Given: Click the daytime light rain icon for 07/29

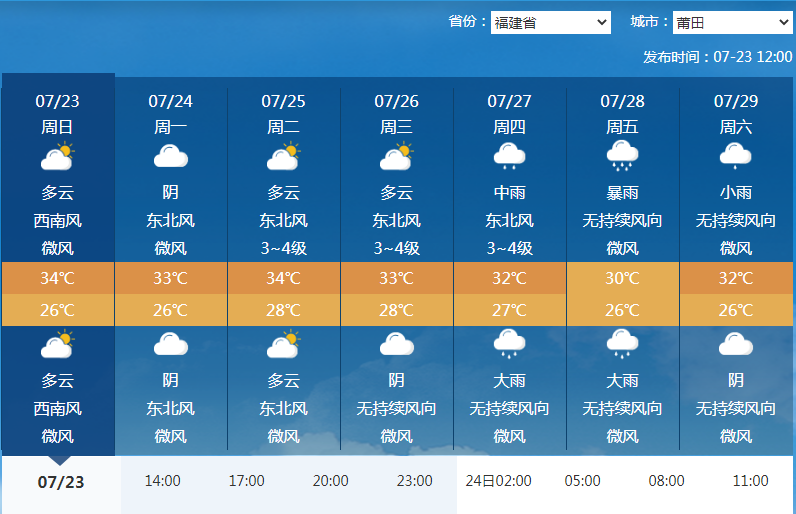Looking at the screenshot, I should coord(736,156).
